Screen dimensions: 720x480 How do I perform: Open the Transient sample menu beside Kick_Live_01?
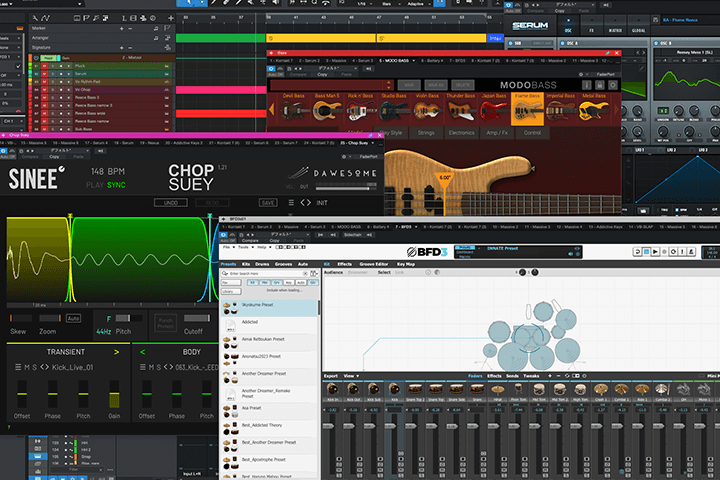17,367
